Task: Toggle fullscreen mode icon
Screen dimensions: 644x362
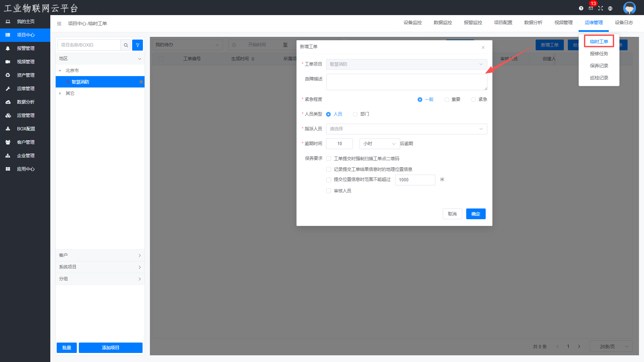Action: [x=600, y=8]
